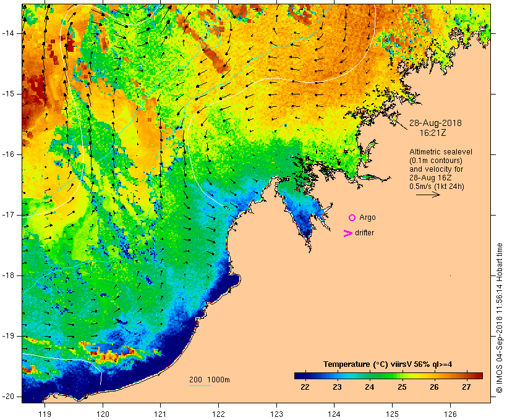This screenshot has width=507, height=420.
Task: Click the longitude label 120
Action: click(x=103, y=414)
